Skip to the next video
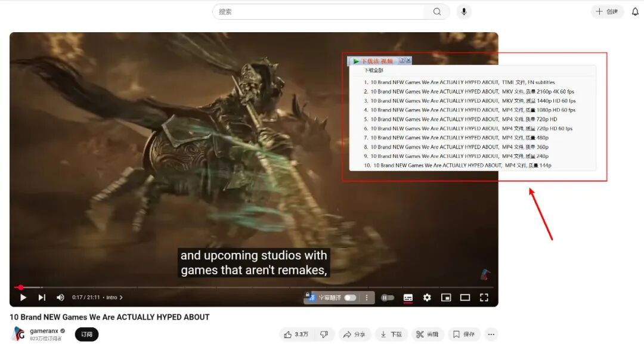The height and width of the screenshot is (347, 644). (x=42, y=298)
